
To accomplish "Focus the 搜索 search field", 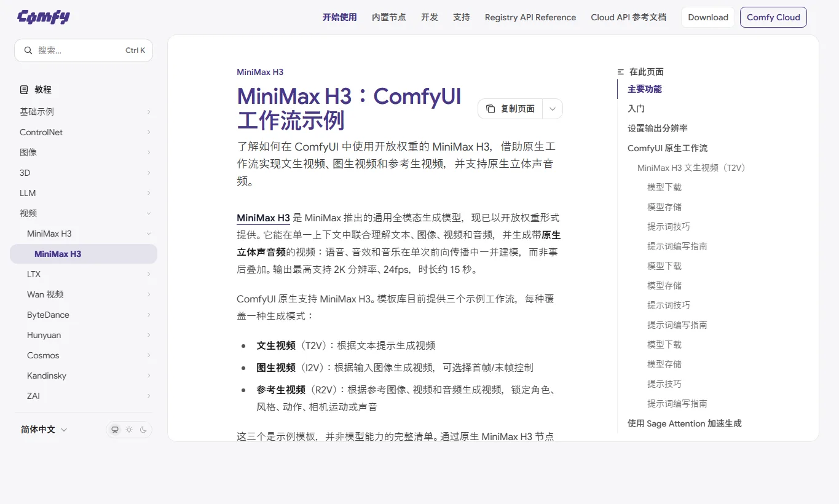I will click(84, 50).
